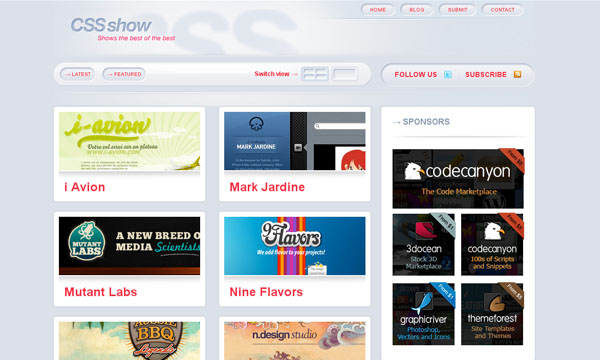
Task: Open the 3docean Stock 3D Marketplace ad
Action: (424, 245)
